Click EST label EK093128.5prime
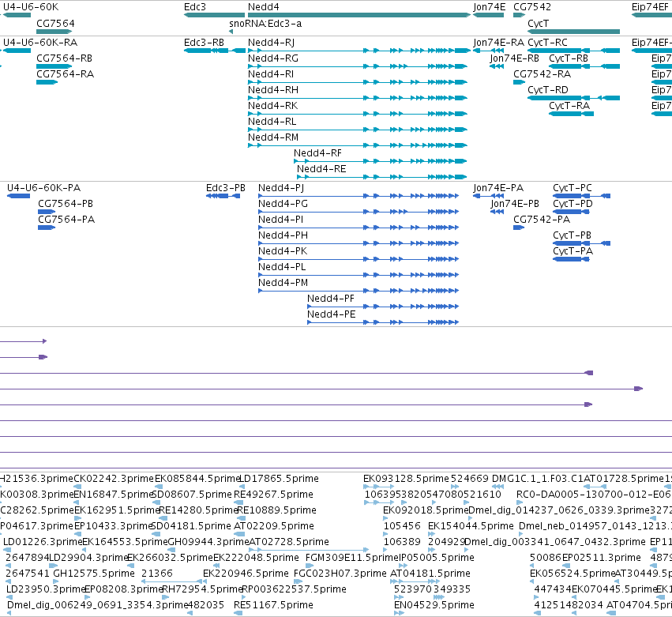Screen dimensions: 672x617 (x=407, y=479)
